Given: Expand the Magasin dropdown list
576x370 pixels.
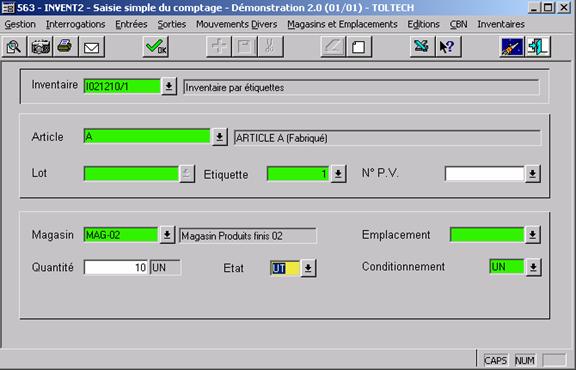Looking at the screenshot, I should pos(167,234).
